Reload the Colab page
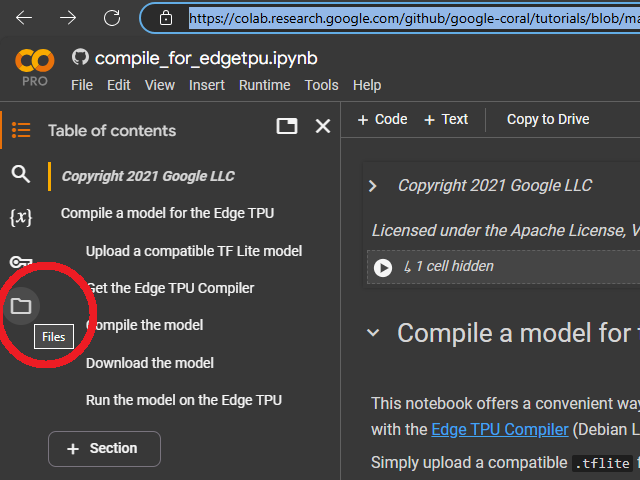640x480 pixels. click(111, 18)
